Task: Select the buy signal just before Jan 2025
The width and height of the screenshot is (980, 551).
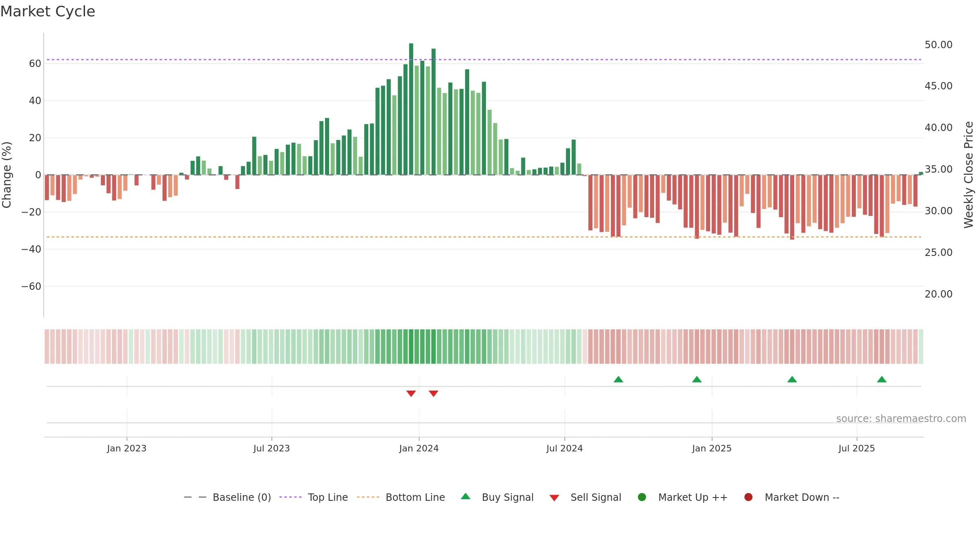Action: pyautogui.click(x=697, y=379)
